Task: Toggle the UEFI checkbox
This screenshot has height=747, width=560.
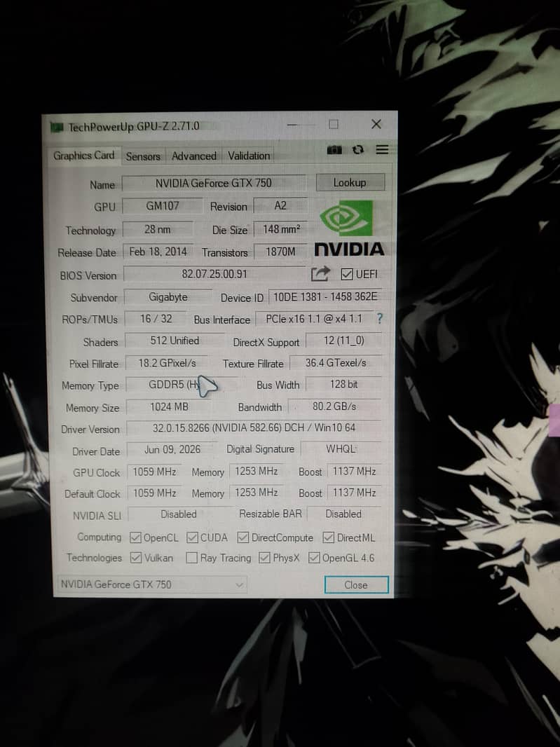Action: [x=346, y=275]
